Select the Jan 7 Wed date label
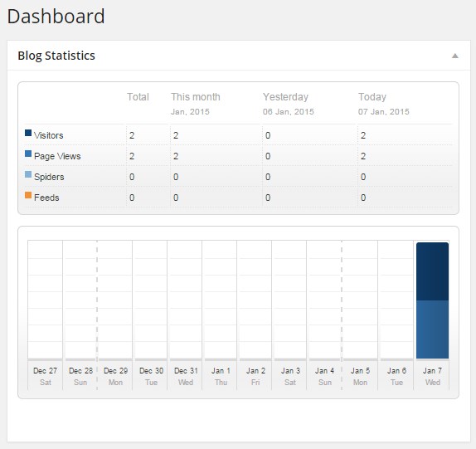 pyautogui.click(x=432, y=377)
